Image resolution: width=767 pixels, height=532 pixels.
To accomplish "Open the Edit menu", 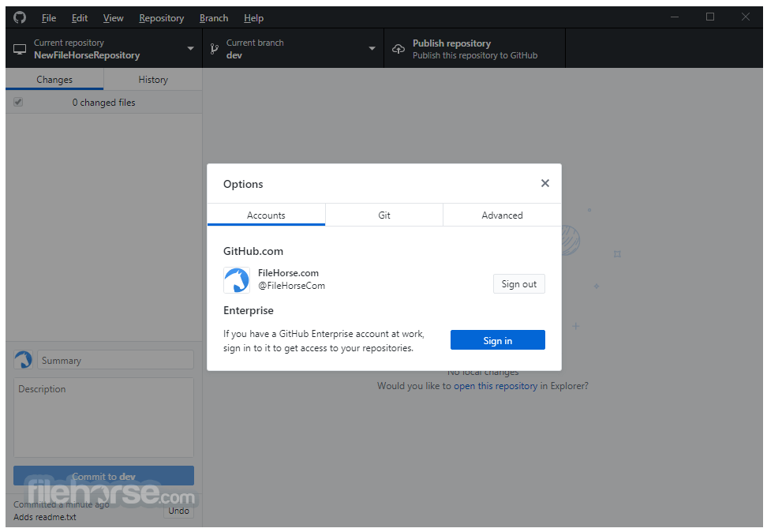I will [79, 18].
